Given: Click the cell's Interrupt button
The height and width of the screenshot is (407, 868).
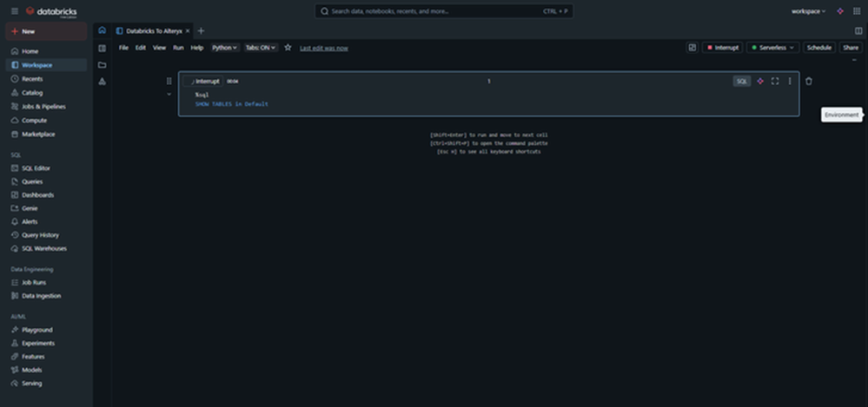Looking at the screenshot, I should point(203,82).
